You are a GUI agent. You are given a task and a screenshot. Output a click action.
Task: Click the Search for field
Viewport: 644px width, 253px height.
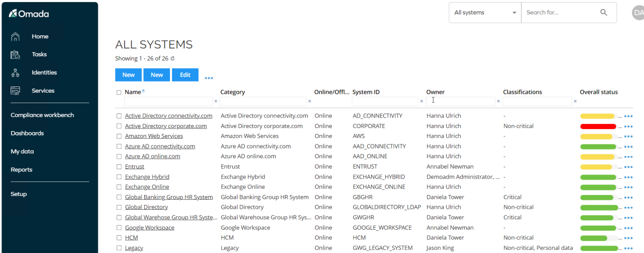pos(560,13)
